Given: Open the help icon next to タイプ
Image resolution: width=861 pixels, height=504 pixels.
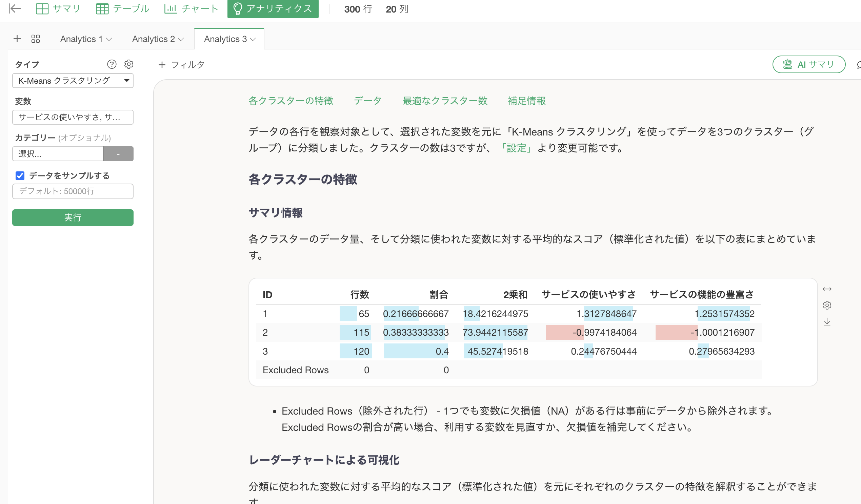Looking at the screenshot, I should (x=112, y=64).
